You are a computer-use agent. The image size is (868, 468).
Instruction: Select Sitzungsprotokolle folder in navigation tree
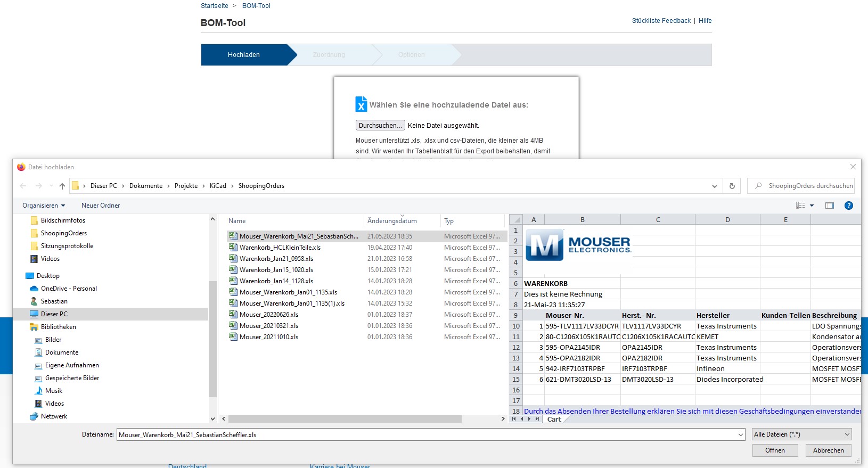pyautogui.click(x=67, y=246)
